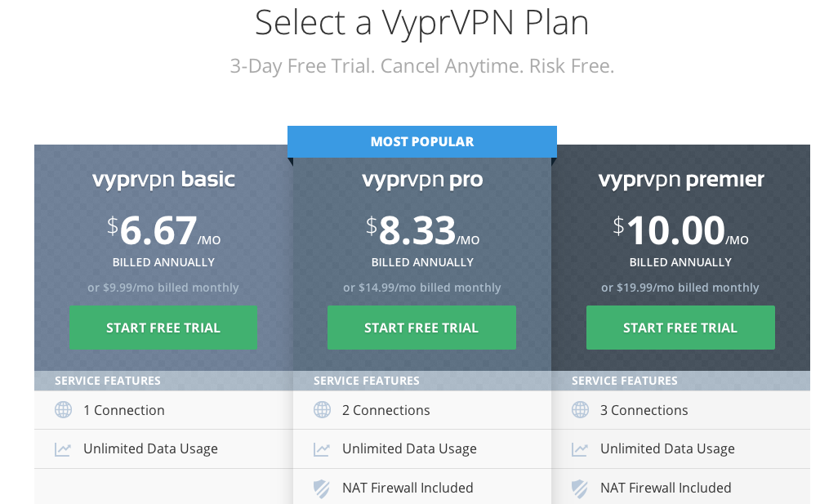Click the chart icon in the pro plan
The height and width of the screenshot is (504, 820).
tap(322, 449)
